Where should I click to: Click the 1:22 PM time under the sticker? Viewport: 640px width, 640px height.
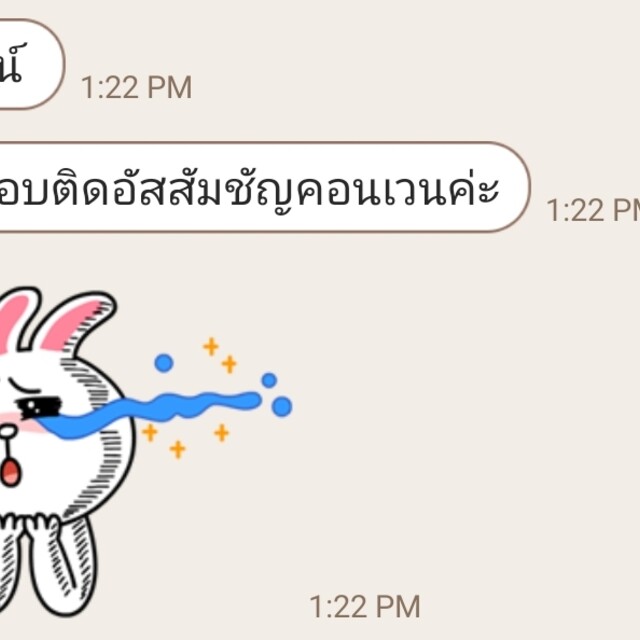click(x=365, y=607)
